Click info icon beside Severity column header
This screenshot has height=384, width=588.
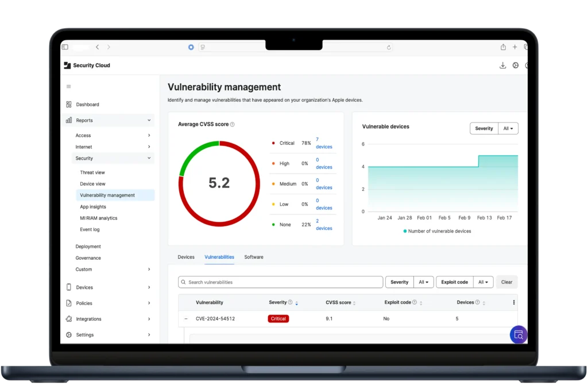coord(290,302)
